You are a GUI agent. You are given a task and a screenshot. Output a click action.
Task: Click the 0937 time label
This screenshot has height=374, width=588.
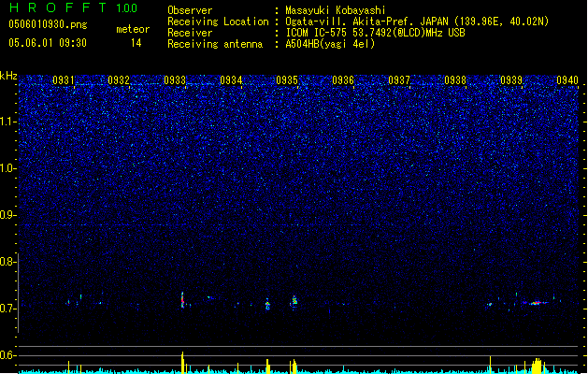[399, 80]
